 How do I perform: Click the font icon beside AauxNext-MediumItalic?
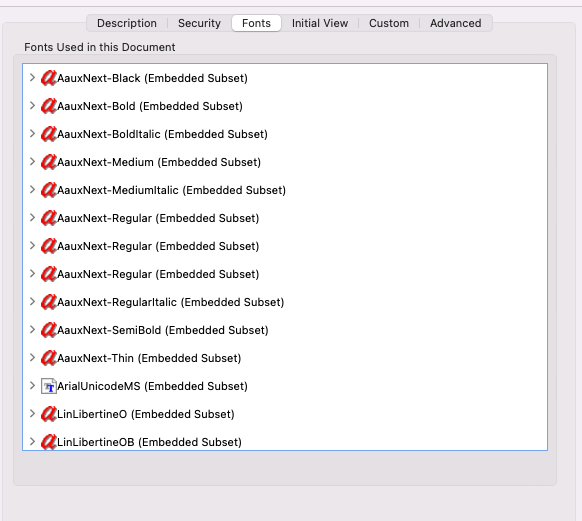click(49, 190)
